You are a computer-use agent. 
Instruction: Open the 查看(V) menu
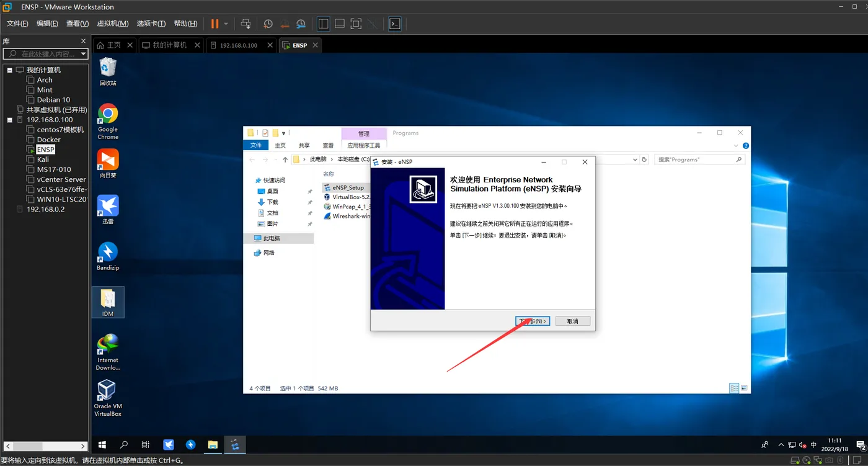(77, 24)
